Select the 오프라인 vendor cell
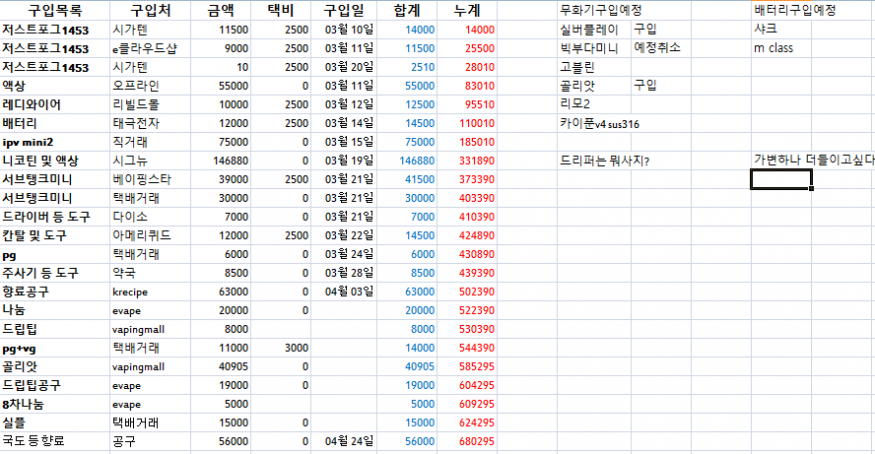 [x=150, y=86]
